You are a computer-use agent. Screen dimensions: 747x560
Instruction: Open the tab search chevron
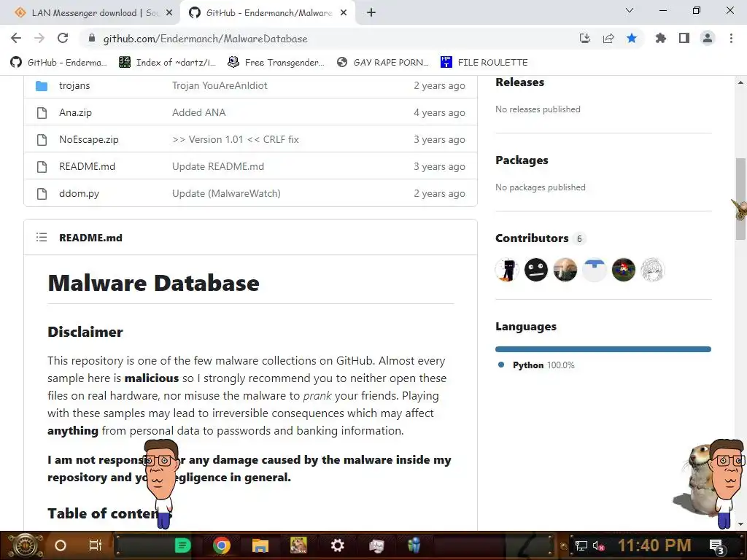630,10
